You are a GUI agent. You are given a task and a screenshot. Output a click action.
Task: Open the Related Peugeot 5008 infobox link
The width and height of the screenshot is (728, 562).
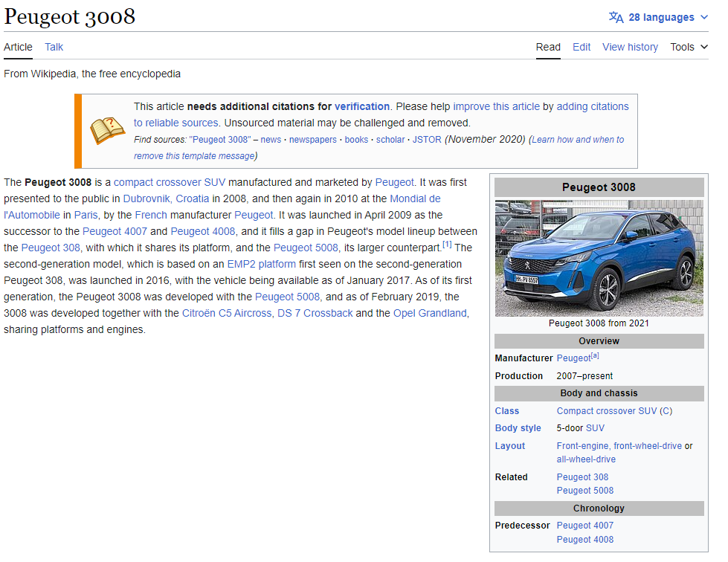[x=585, y=491]
